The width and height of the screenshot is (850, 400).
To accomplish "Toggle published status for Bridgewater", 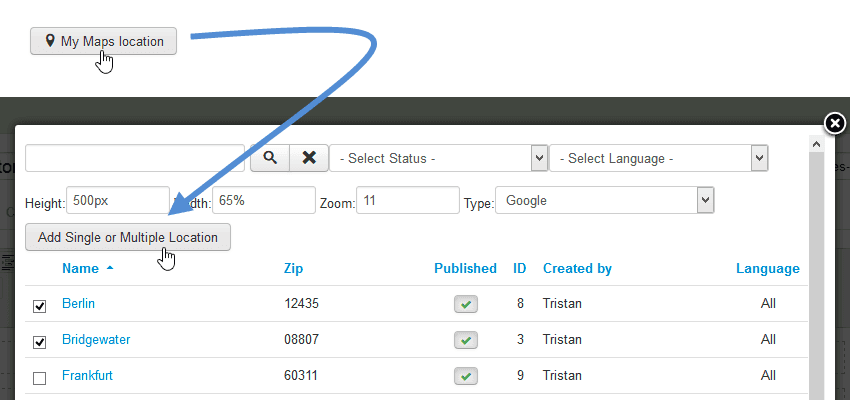I will pos(465,340).
